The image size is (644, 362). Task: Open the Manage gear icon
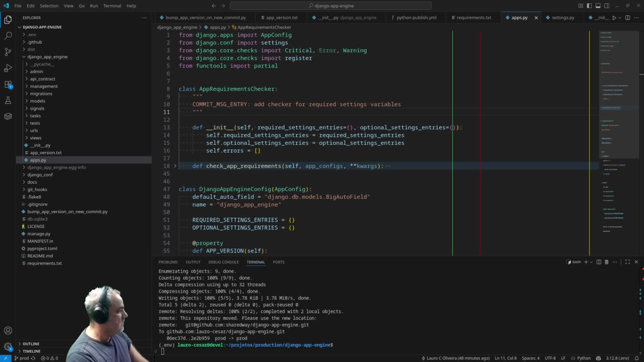click(8, 346)
